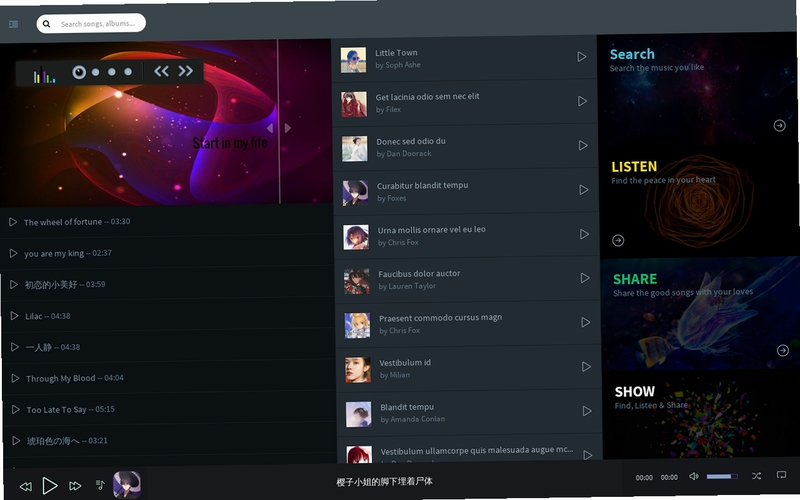Screen dimensions: 800x500
Task: Play you are my king track
Action: (x=13, y=254)
